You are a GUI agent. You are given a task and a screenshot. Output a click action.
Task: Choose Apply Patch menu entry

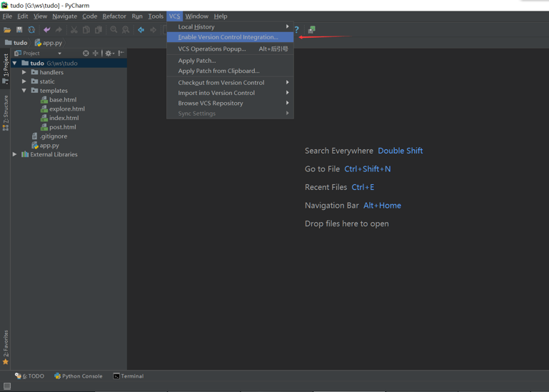pyautogui.click(x=230, y=61)
